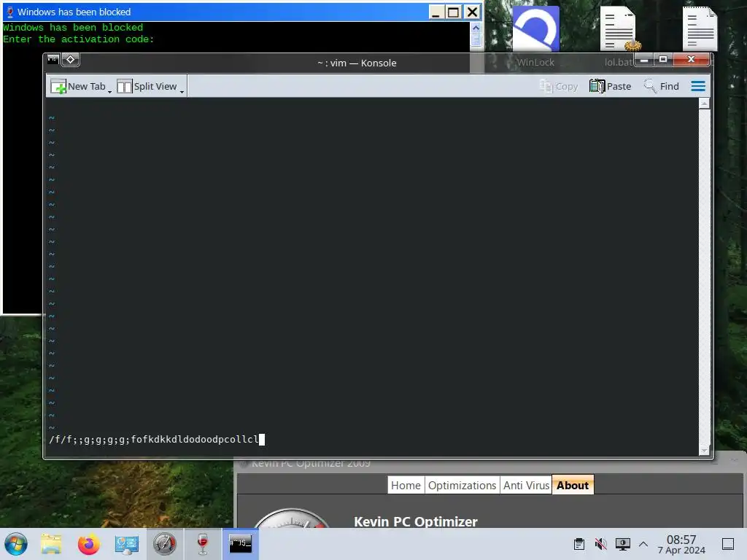This screenshot has height=560, width=747.
Task: Open the Konsole hamburger menu
Action: pyautogui.click(x=698, y=86)
